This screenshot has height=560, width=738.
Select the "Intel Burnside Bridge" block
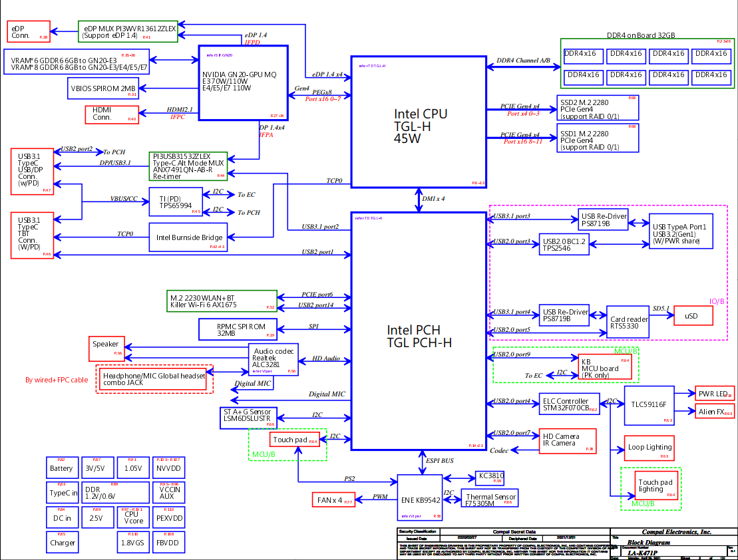[188, 237]
